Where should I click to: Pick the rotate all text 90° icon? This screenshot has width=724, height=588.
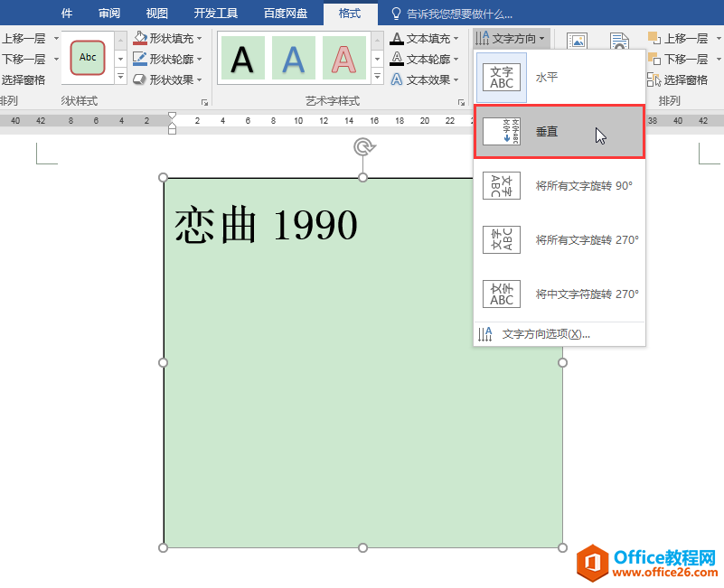[502, 185]
